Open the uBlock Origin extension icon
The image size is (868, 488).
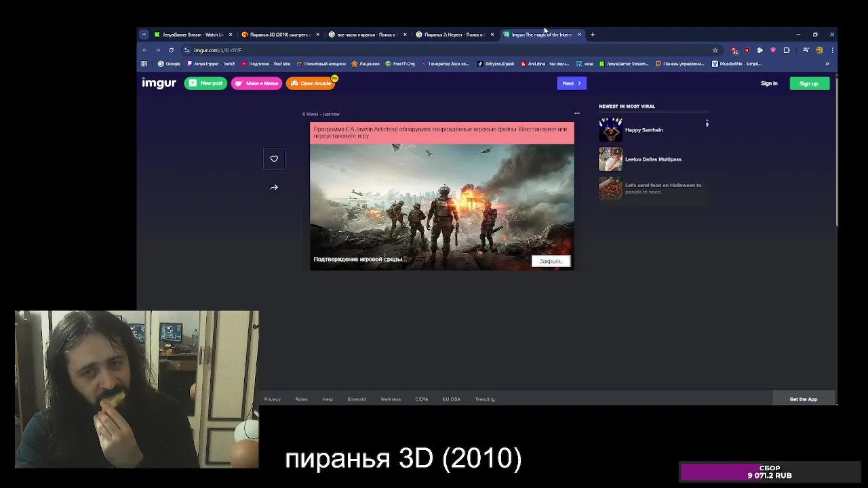747,50
